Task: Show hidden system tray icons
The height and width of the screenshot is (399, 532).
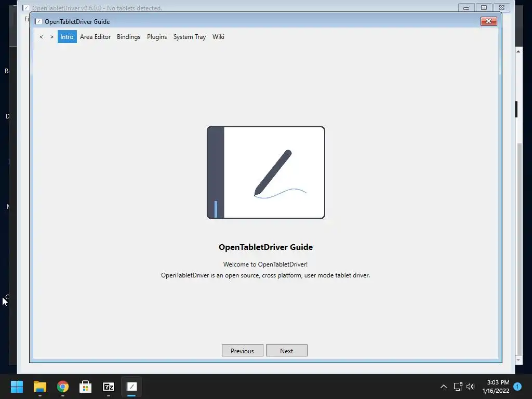Action: [x=444, y=387]
